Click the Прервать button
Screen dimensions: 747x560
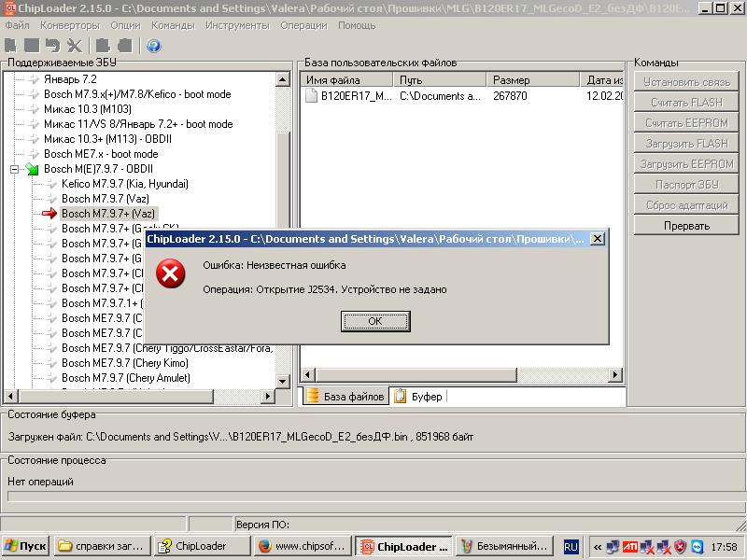coord(686,225)
